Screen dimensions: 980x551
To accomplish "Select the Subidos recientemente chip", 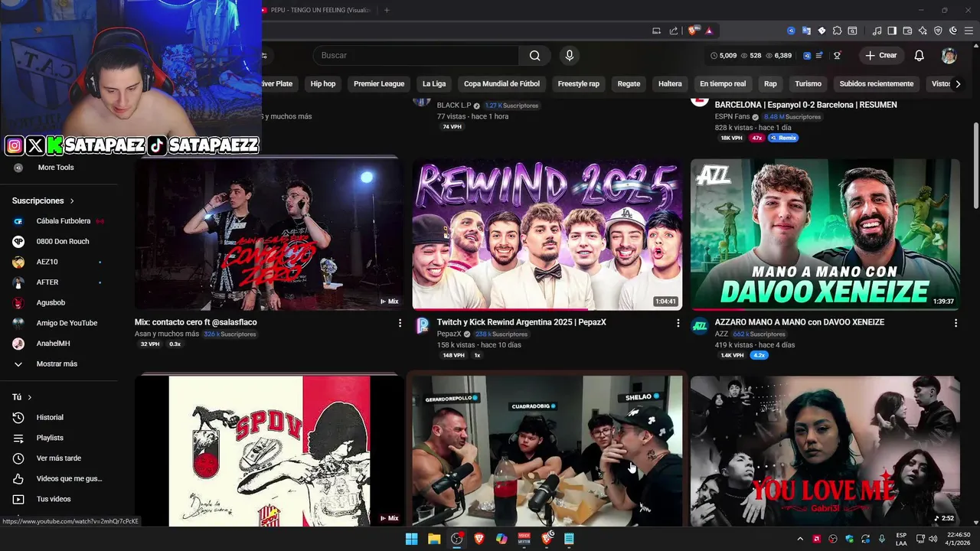I will 877,83.
